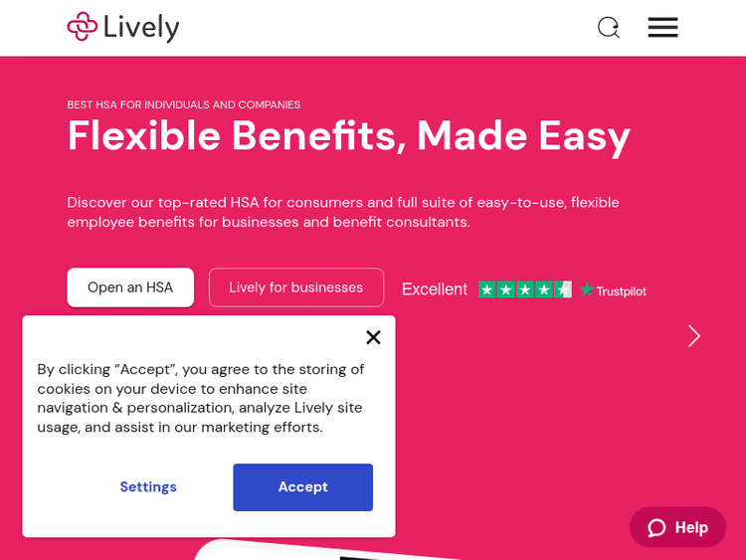Click the Trustpilot logo
The height and width of the screenshot is (560, 746).
tap(614, 290)
